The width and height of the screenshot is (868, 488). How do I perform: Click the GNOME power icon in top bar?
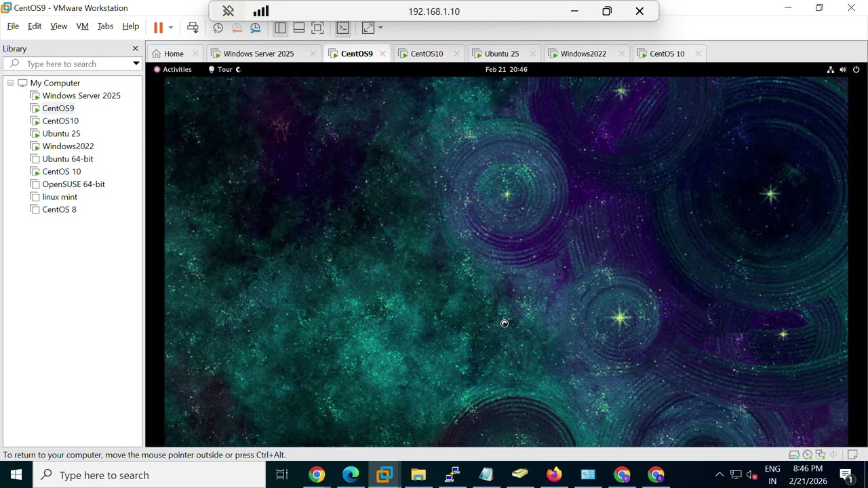856,69
